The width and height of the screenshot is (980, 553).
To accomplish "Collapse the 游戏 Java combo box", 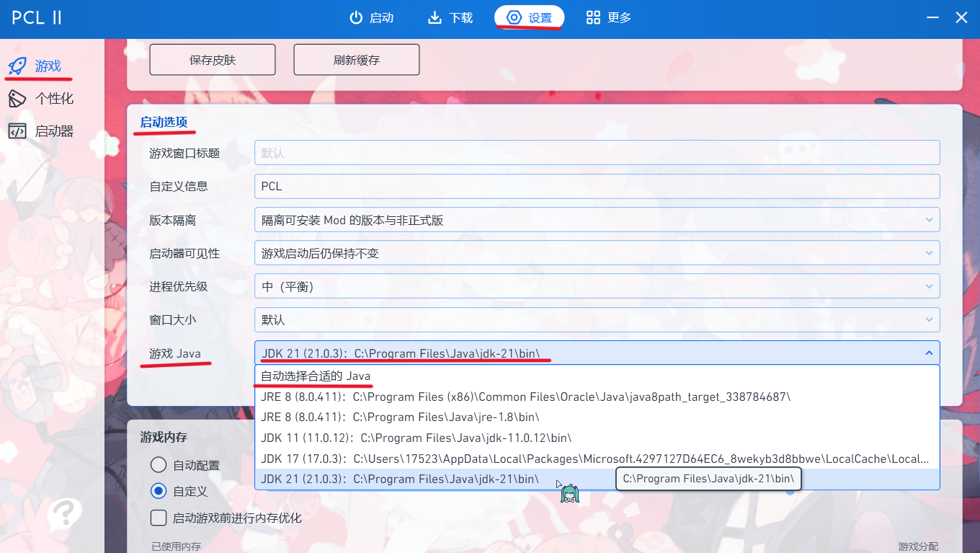I will [597, 353].
